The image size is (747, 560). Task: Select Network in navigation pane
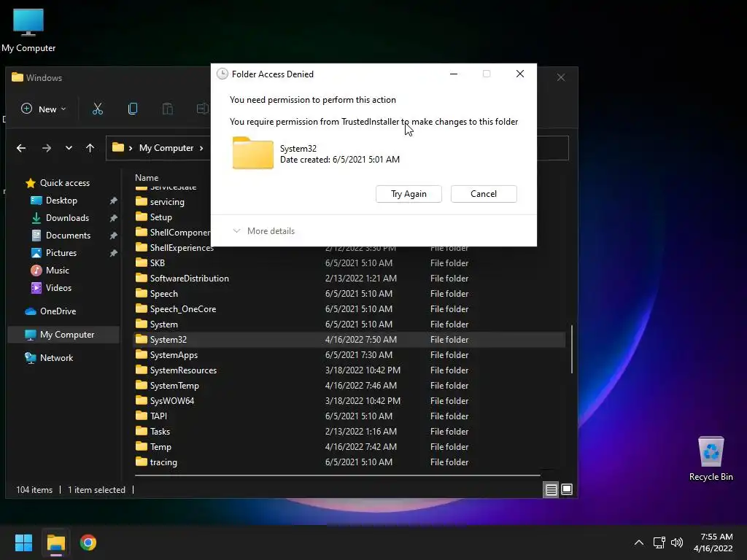(56, 358)
